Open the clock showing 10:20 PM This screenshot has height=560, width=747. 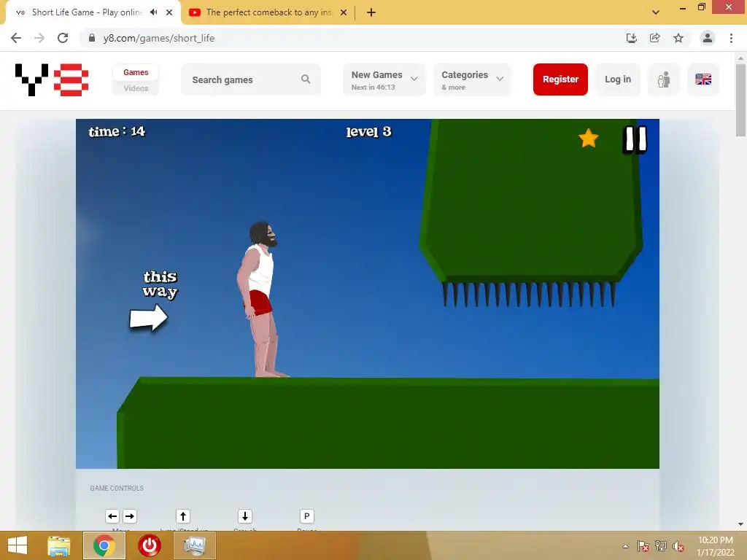coord(715,546)
